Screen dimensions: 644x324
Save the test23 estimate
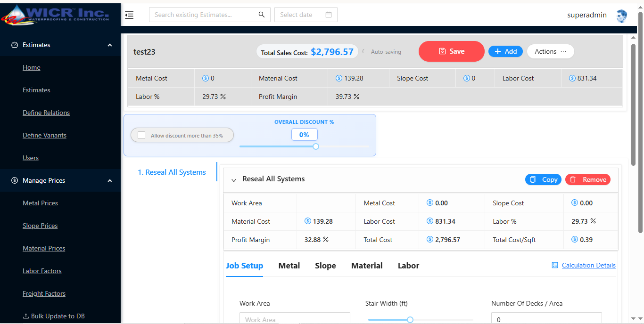tap(451, 51)
